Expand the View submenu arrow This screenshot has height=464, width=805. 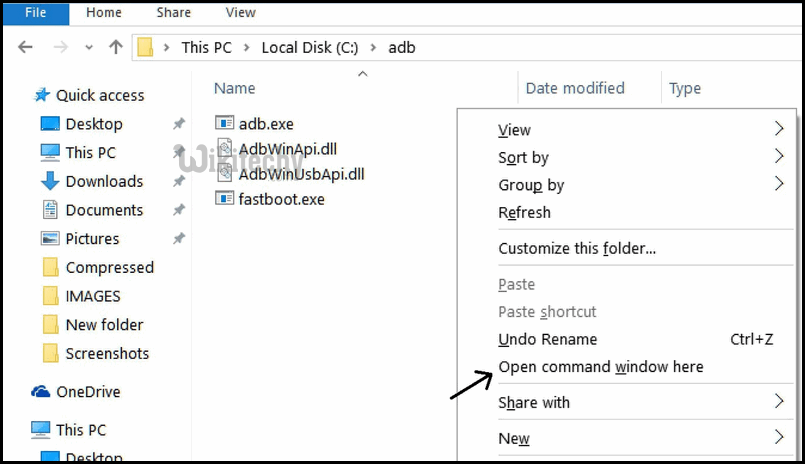tap(778, 129)
